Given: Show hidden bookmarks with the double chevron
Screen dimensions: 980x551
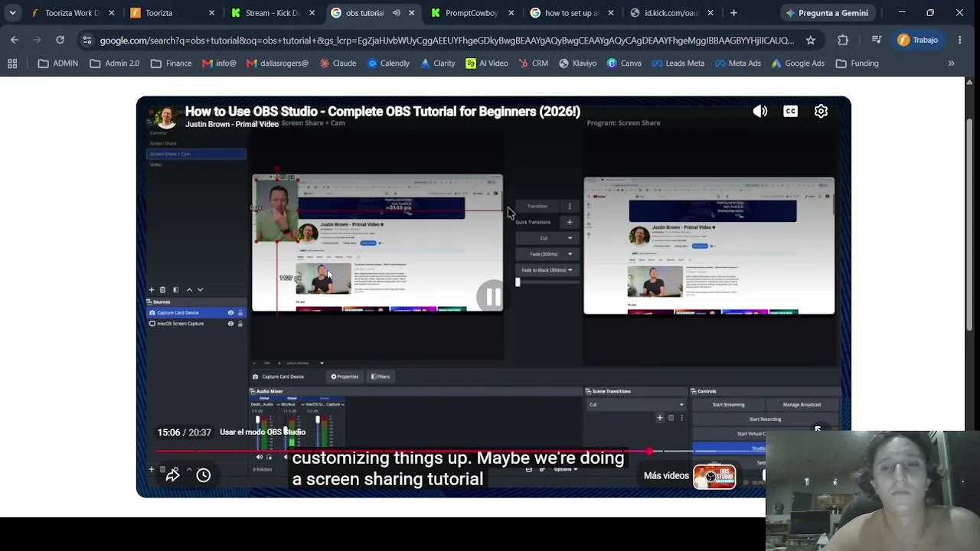Looking at the screenshot, I should [951, 64].
